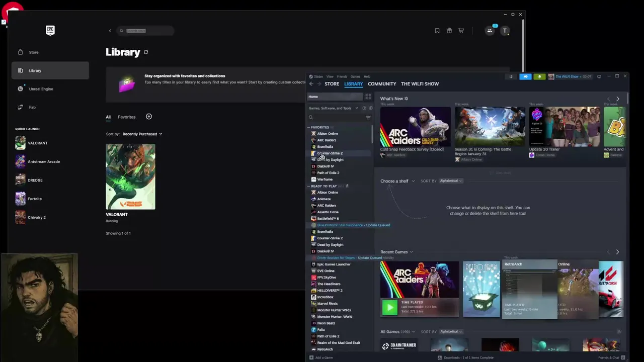This screenshot has height=362, width=644.
Task: Open All Games Sort By Alphabetical dropdown
Action: (x=451, y=332)
